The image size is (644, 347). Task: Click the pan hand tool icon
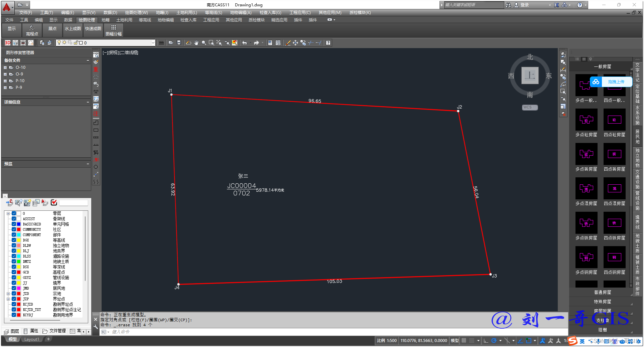(x=196, y=43)
